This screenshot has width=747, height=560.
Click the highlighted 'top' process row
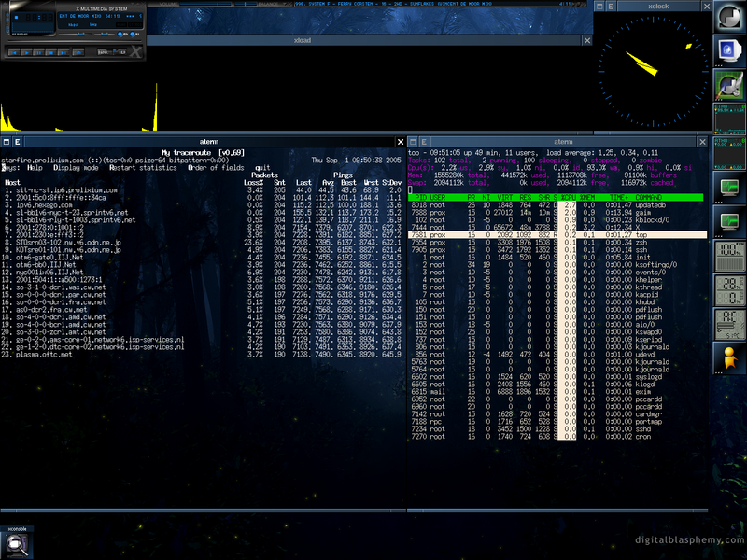[x=557, y=235]
